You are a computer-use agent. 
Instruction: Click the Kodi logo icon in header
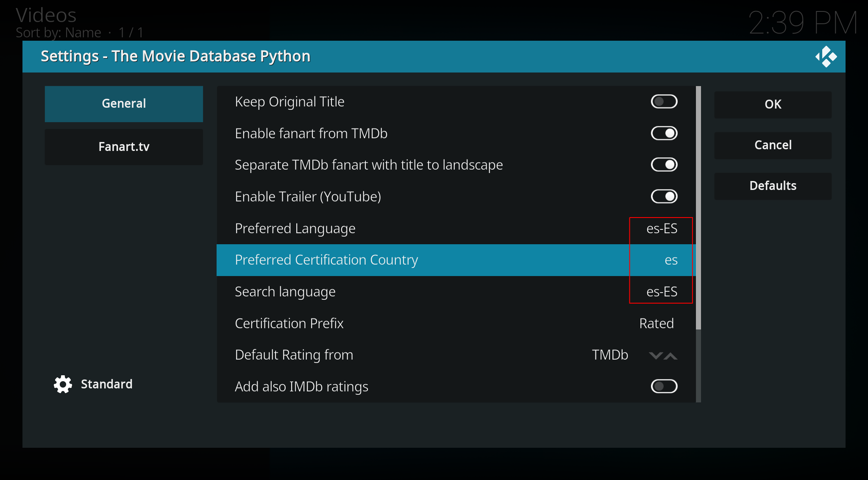[826, 57]
